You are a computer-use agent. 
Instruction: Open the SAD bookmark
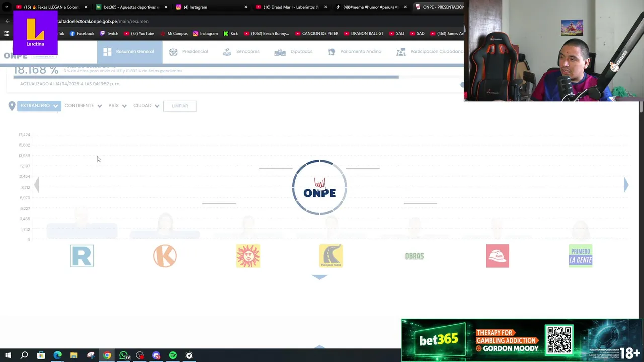(417, 34)
